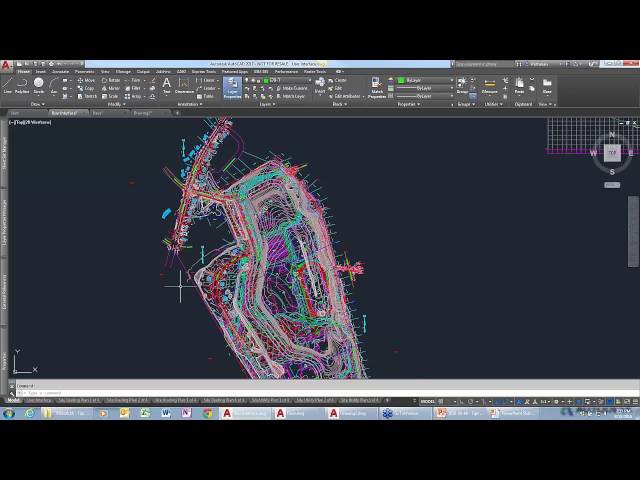Image resolution: width=640 pixels, height=480 pixels.
Task: Open the object color ByLayer dropdown
Action: (x=425, y=80)
